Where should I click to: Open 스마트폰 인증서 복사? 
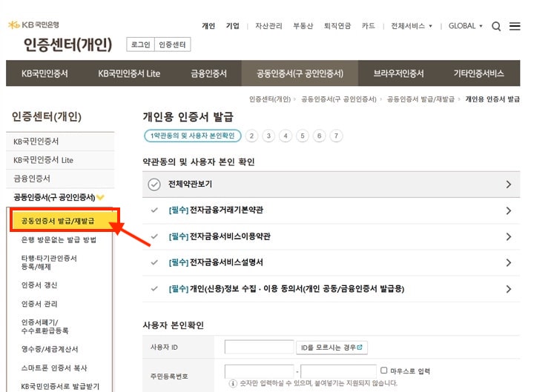[54, 368]
